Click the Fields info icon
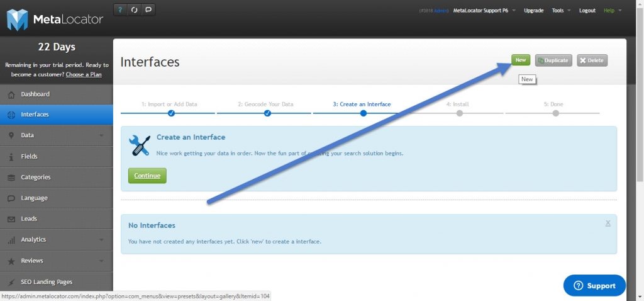 pyautogui.click(x=11, y=157)
